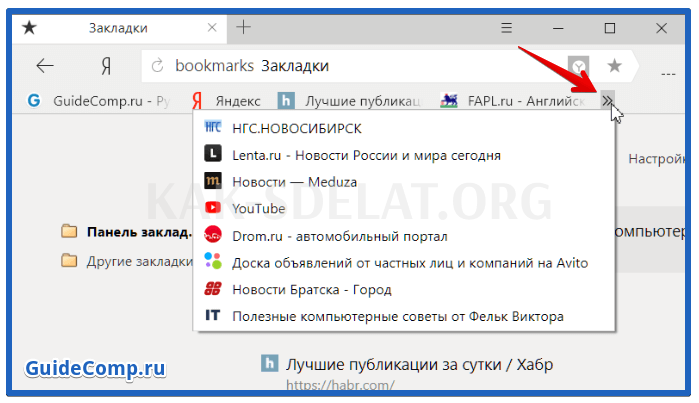Expand hidden bookmarks with the double chevron
Image resolution: width=699 pixels, height=403 pixels.
[607, 101]
